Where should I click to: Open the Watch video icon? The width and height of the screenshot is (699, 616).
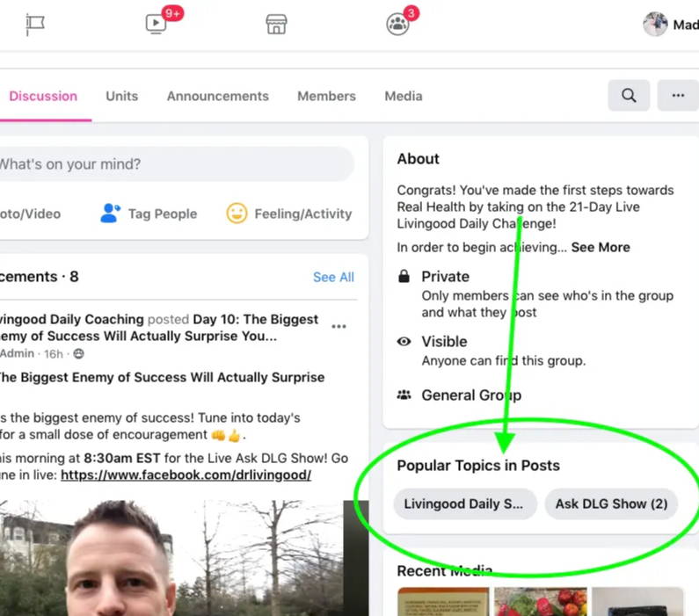tap(156, 23)
